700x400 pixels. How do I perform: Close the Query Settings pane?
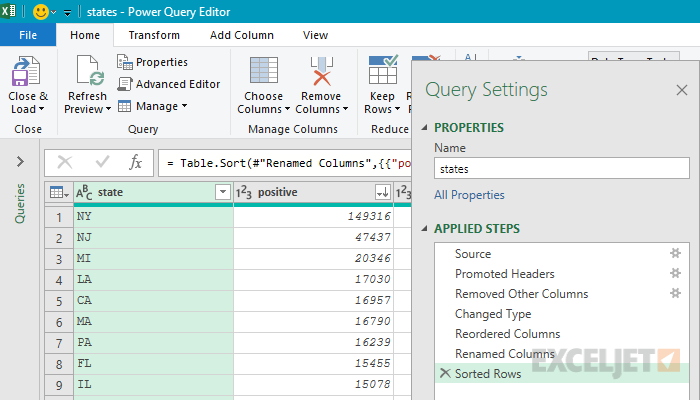(x=682, y=90)
